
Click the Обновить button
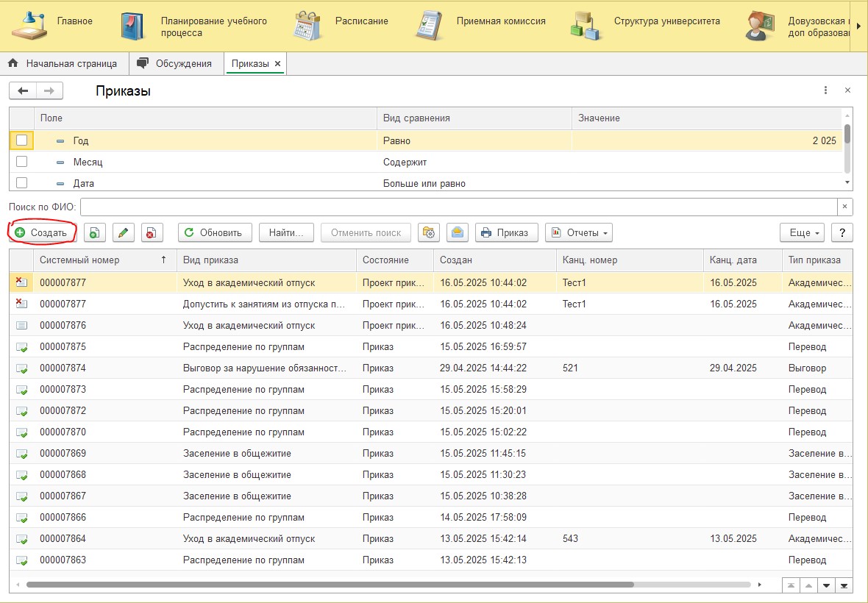[x=215, y=233]
